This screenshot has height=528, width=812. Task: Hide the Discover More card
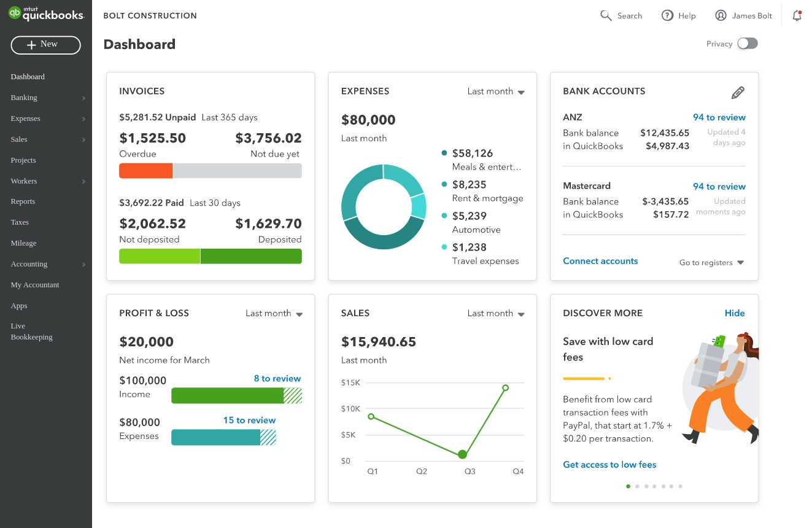734,313
